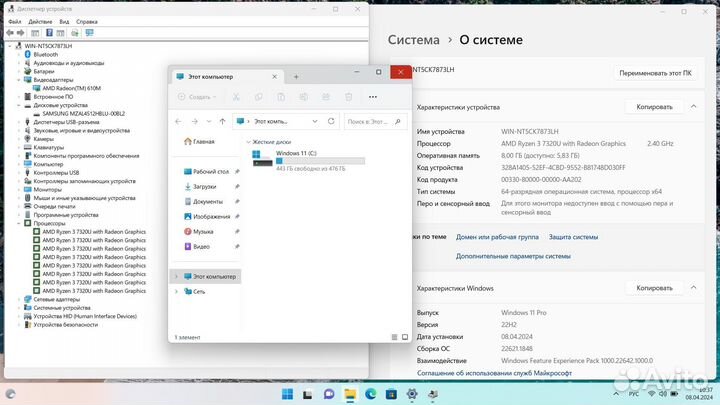
Task: Click Rename icon in Explorer toolbar
Action: point(304,97)
